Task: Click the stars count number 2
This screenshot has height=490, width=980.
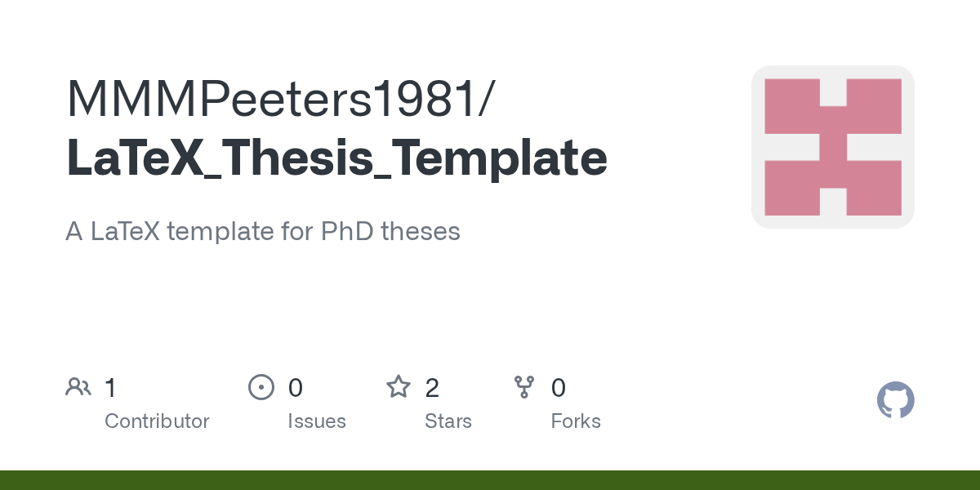Action: (432, 387)
